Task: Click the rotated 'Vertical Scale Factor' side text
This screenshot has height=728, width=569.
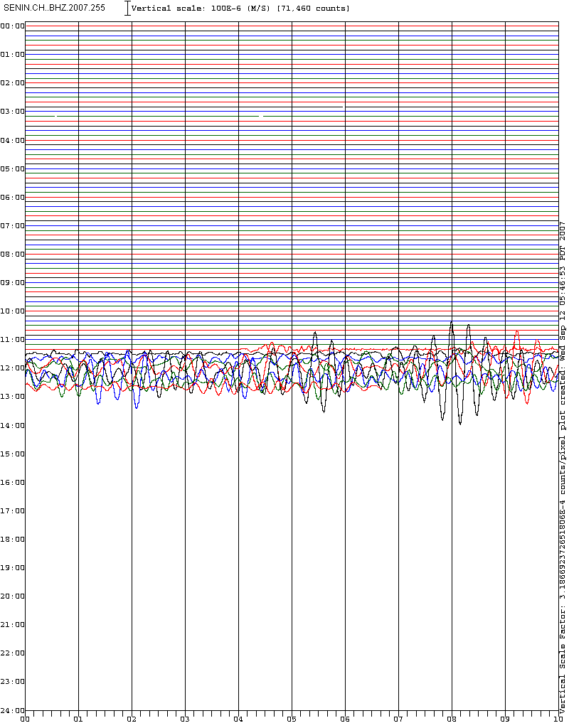Action: [x=563, y=662]
